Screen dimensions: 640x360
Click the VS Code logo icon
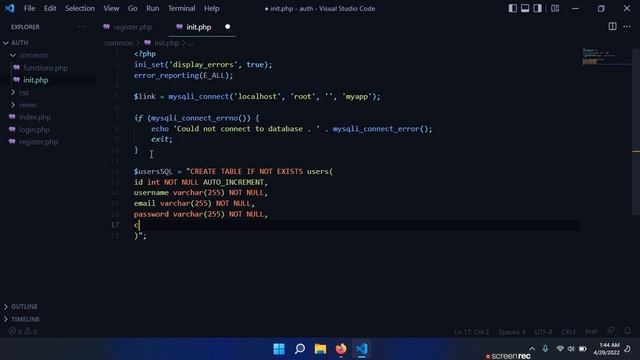tap(9, 8)
